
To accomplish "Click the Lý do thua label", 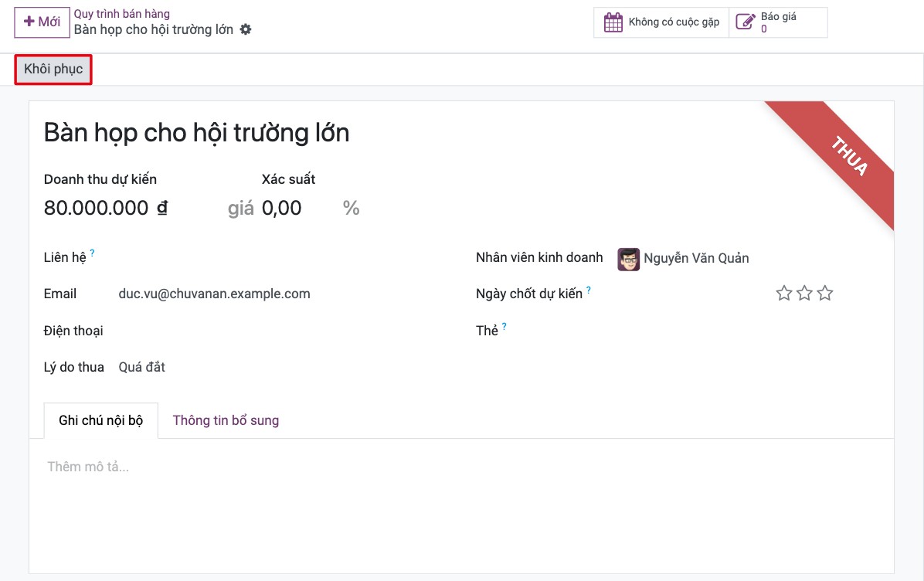I will click(73, 367).
